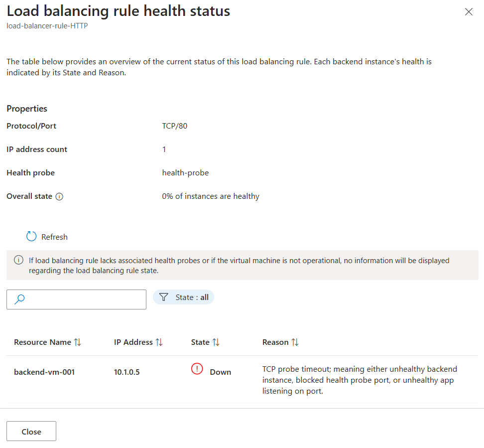This screenshot has height=448, width=484.
Task: Click the Resource Name column header
Action: [x=42, y=342]
